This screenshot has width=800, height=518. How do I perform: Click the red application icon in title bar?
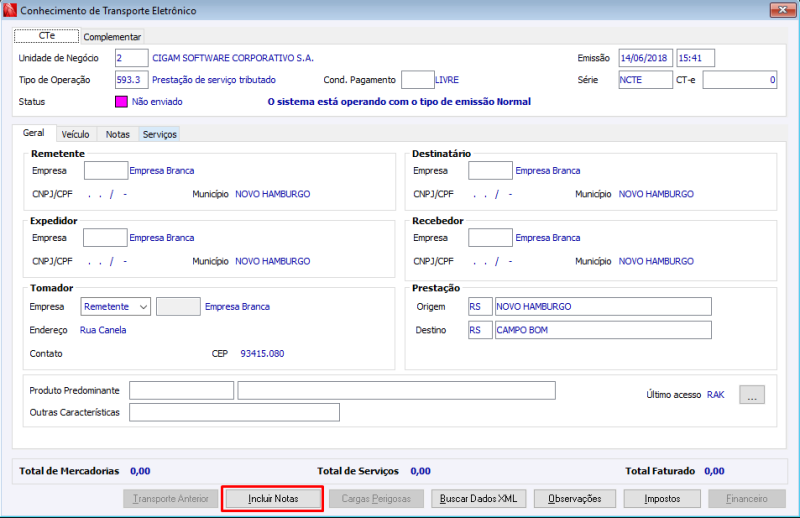click(10, 10)
